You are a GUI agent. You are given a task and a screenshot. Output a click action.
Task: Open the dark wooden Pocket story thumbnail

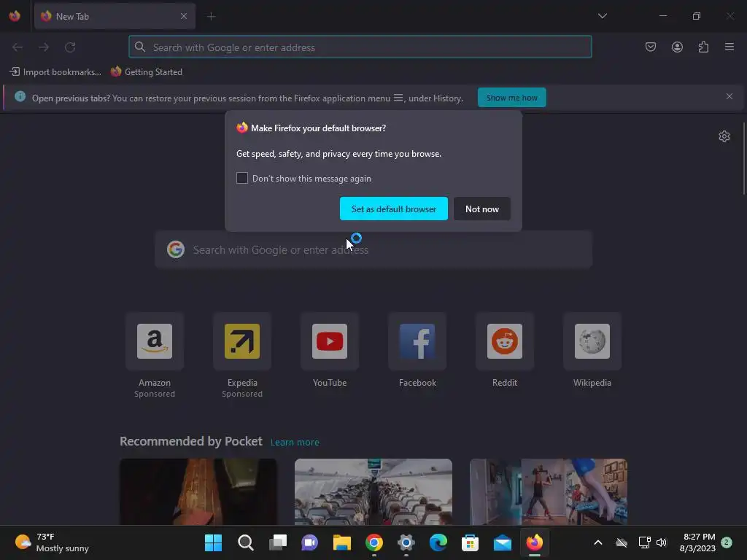click(x=198, y=492)
